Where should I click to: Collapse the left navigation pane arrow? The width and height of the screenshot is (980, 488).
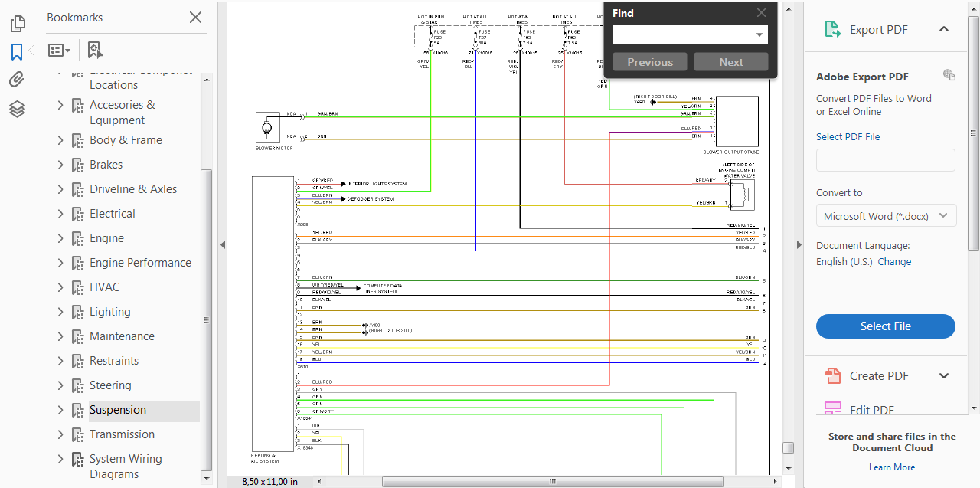point(223,245)
